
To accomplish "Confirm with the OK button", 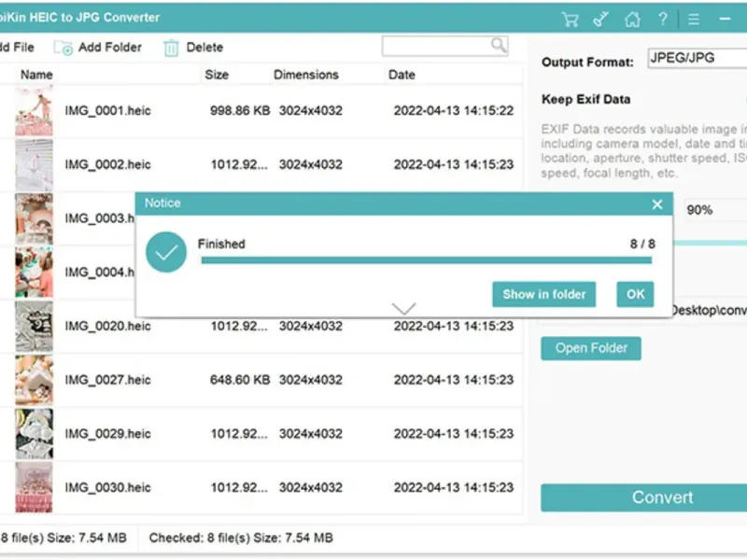I will 635,294.
